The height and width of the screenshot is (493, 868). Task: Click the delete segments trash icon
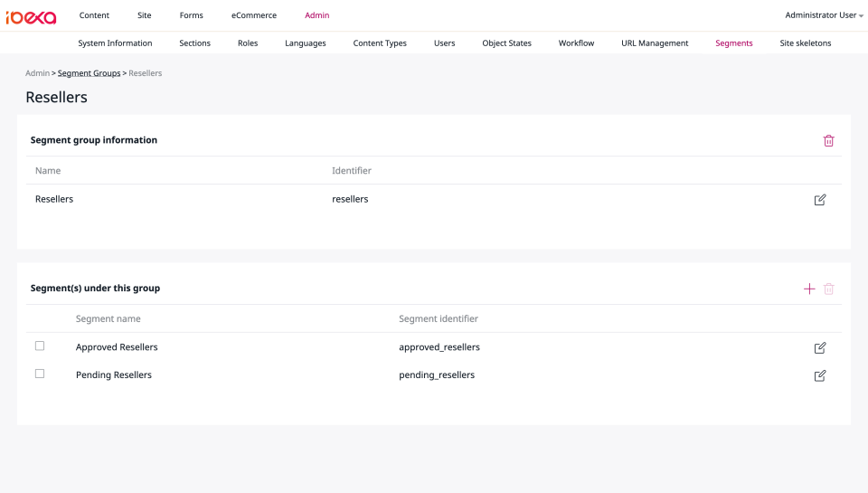tap(828, 289)
